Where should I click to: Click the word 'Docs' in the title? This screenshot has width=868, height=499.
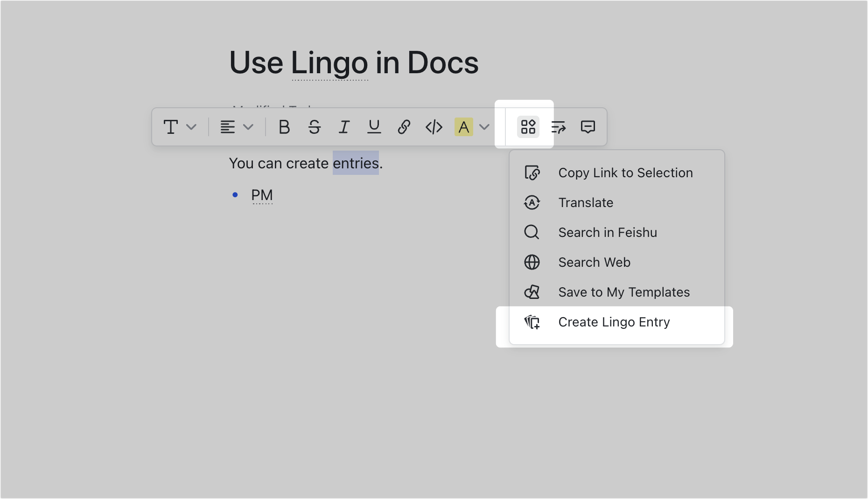point(443,62)
